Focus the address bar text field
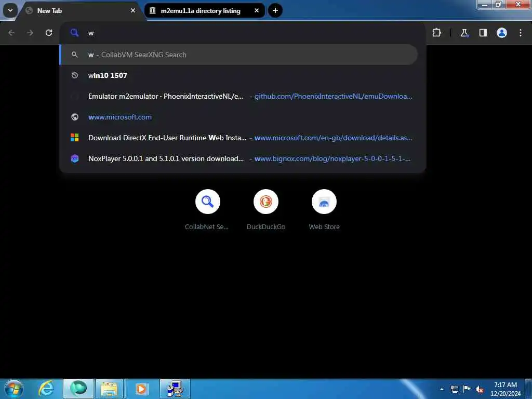 [x=243, y=33]
